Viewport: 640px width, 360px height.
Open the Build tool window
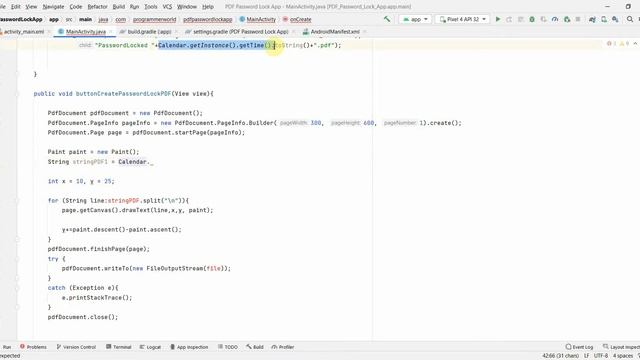255,347
